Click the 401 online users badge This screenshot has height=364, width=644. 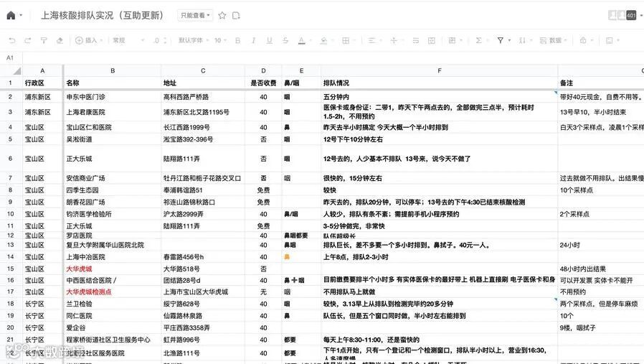coord(631,16)
